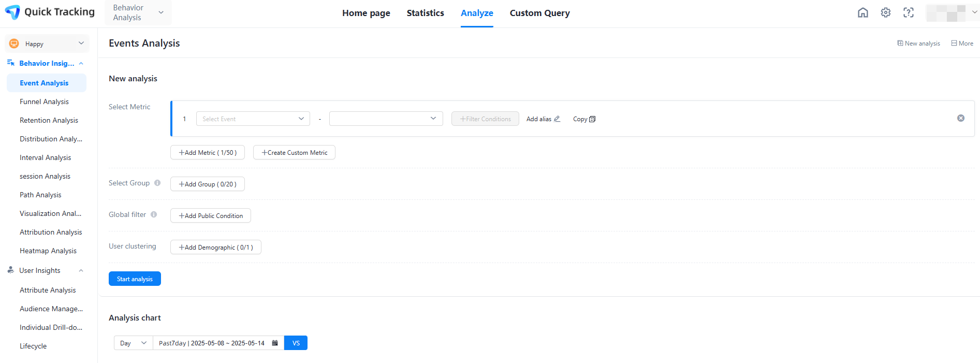This screenshot has height=363, width=980.
Task: Go to the Home page tab
Action: [x=366, y=13]
